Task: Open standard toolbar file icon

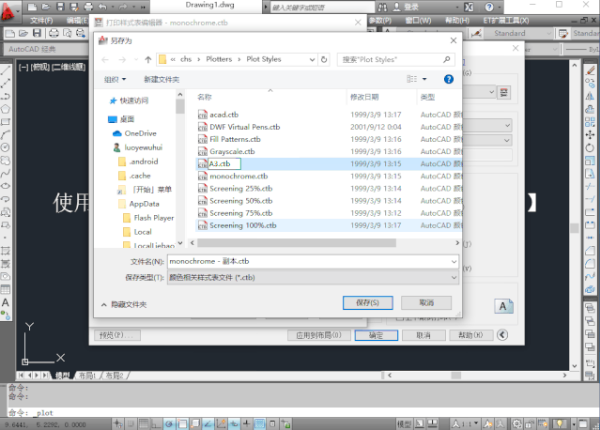Action: point(10,34)
